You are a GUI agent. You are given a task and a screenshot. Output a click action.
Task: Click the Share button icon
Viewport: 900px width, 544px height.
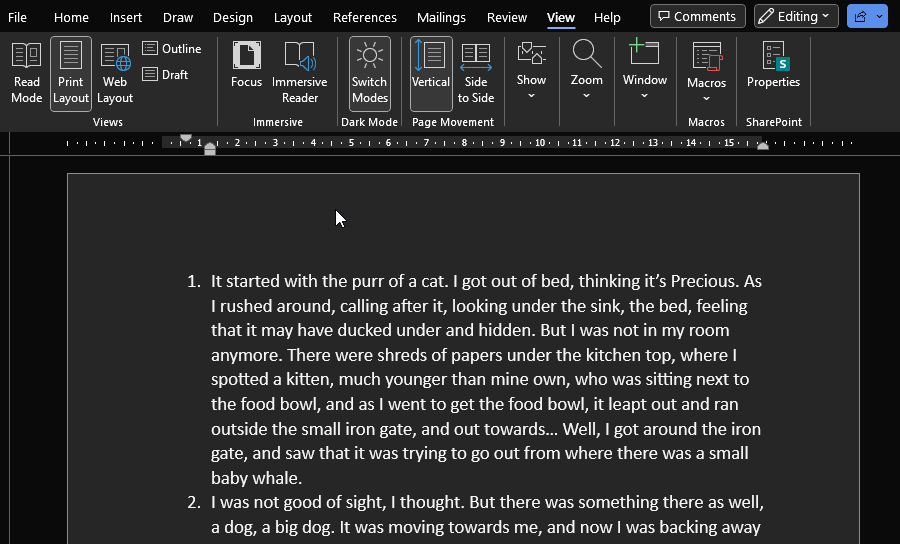(x=860, y=16)
